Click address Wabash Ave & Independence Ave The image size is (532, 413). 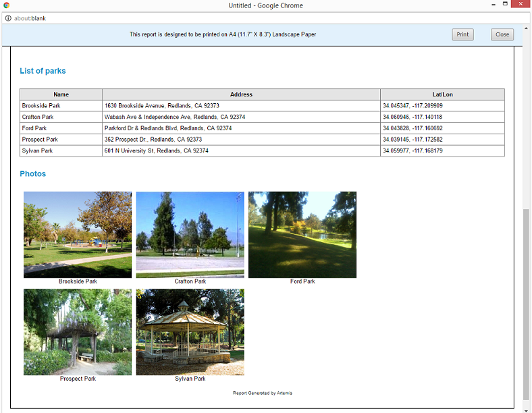(175, 117)
